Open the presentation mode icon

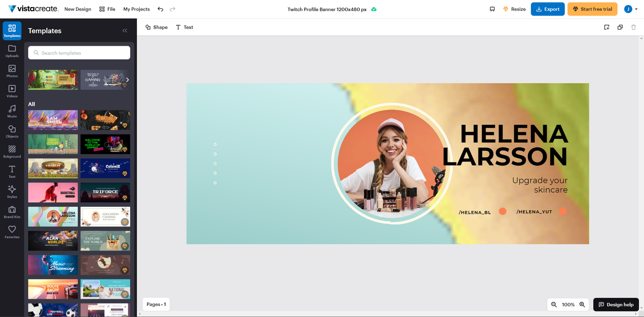(x=492, y=9)
